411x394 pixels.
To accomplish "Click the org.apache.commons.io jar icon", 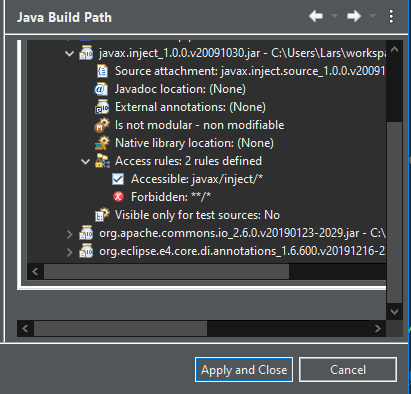I will 86,233.
